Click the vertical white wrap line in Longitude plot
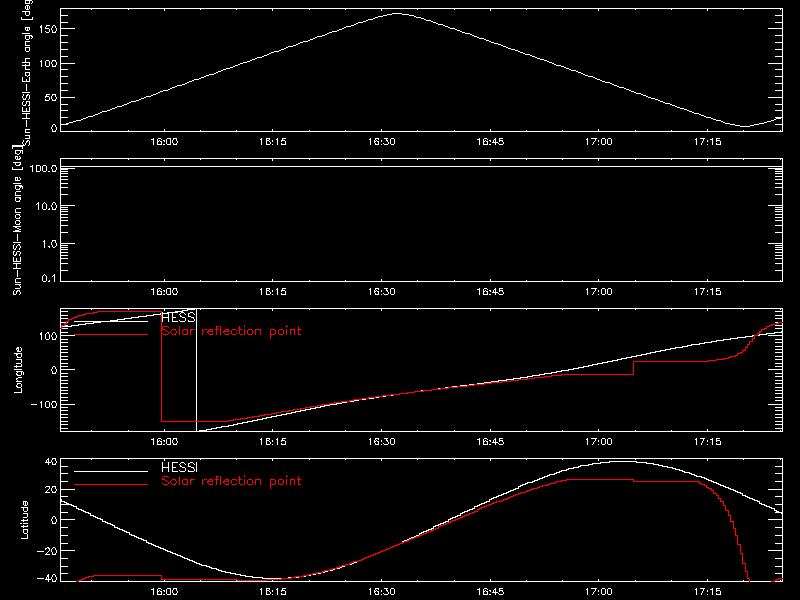The height and width of the screenshot is (600, 800). (196, 370)
